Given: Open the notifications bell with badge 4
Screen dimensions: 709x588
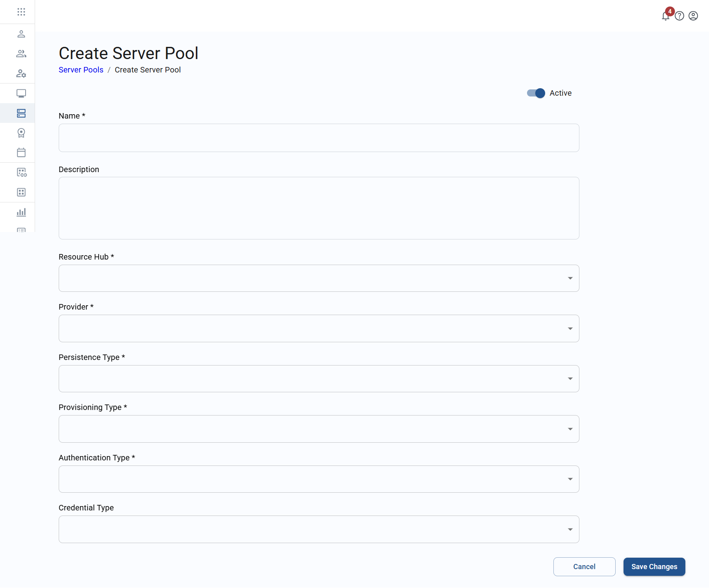Looking at the screenshot, I should tap(666, 16).
